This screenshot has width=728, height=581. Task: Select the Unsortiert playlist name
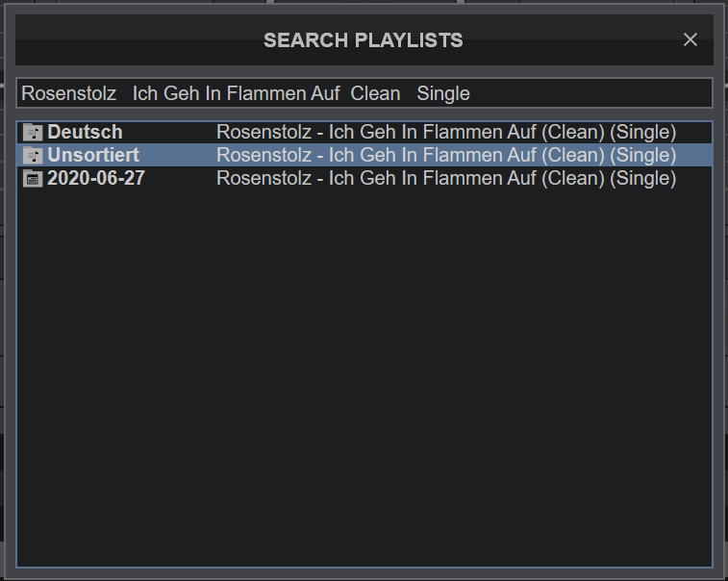(93, 155)
